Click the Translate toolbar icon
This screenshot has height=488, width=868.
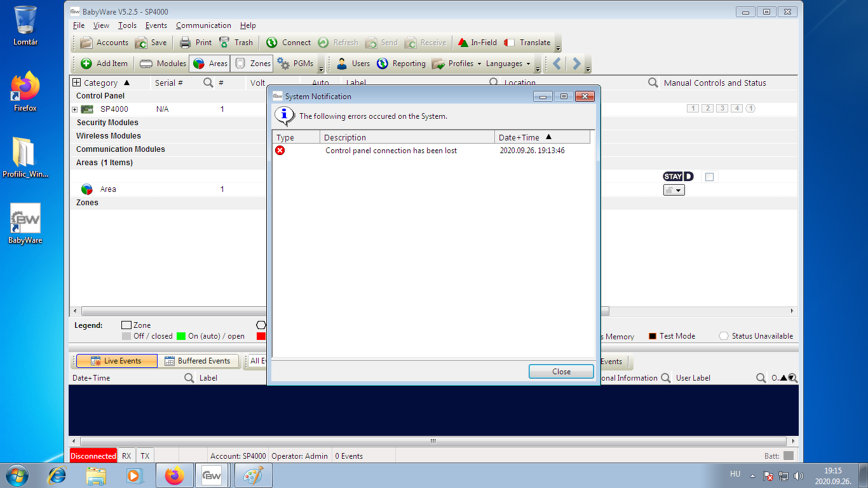coord(509,43)
